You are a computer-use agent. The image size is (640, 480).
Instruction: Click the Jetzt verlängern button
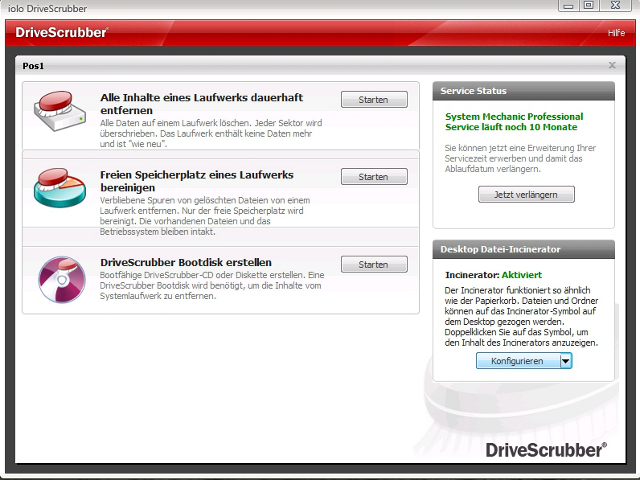(x=526, y=195)
